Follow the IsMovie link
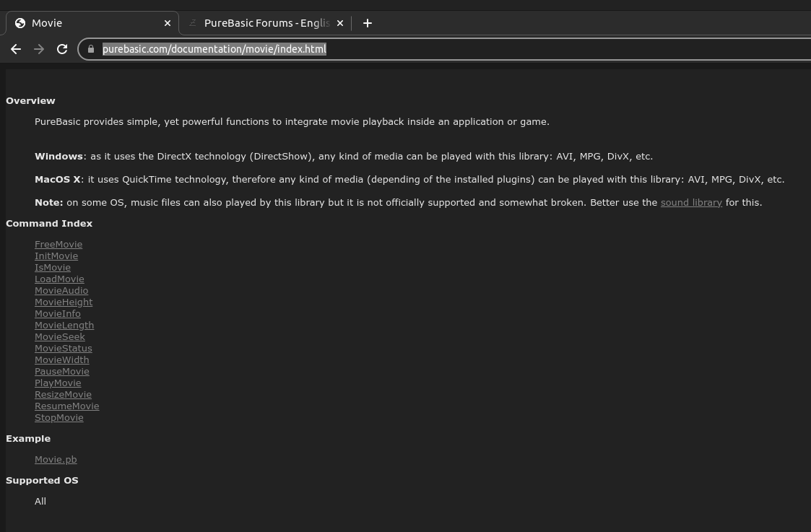This screenshot has height=532, width=811. coord(53,267)
